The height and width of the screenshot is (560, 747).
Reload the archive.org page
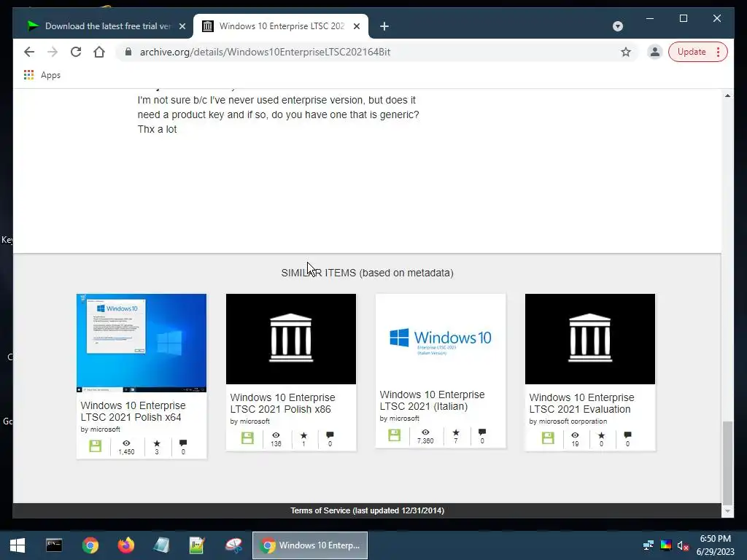point(76,52)
